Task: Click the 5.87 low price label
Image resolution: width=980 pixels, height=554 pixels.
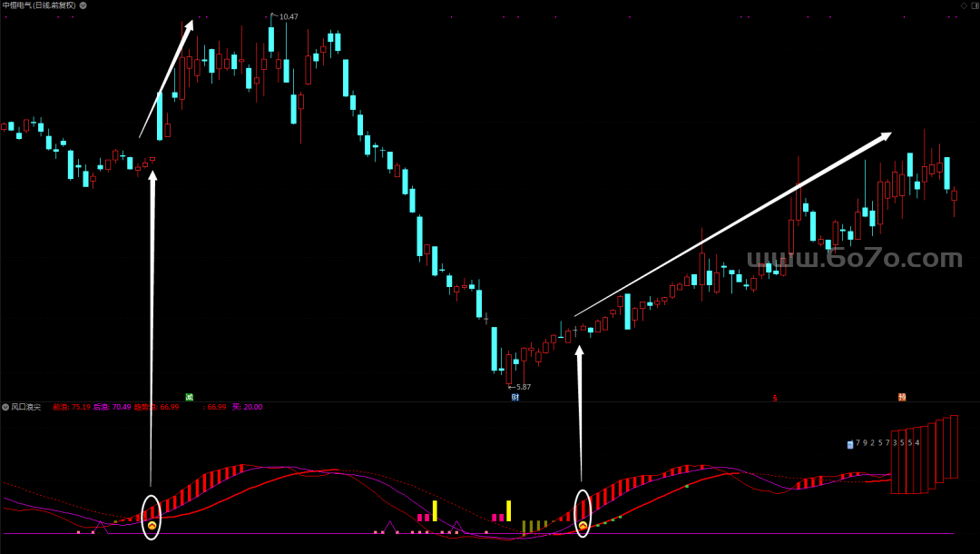Action: click(521, 387)
